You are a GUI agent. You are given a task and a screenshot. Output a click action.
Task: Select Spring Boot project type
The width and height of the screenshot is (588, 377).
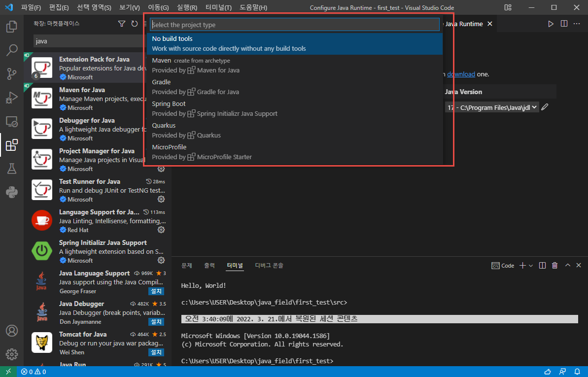294,109
